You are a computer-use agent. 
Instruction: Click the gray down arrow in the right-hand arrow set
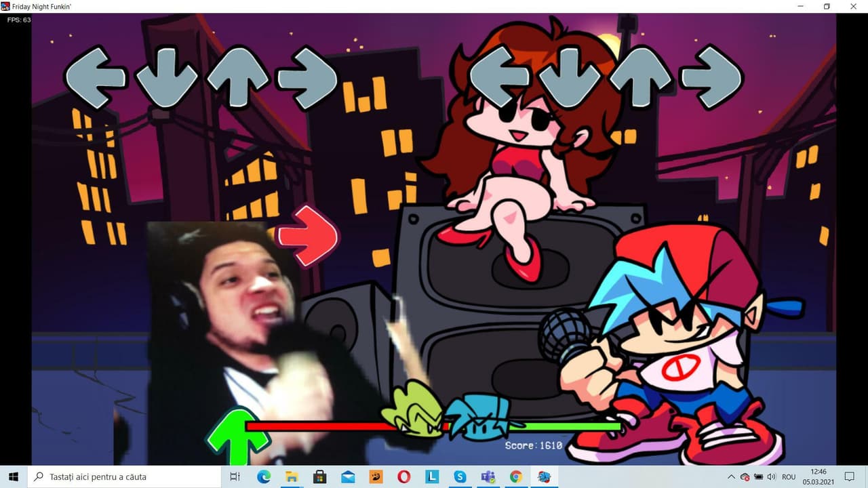tap(570, 77)
